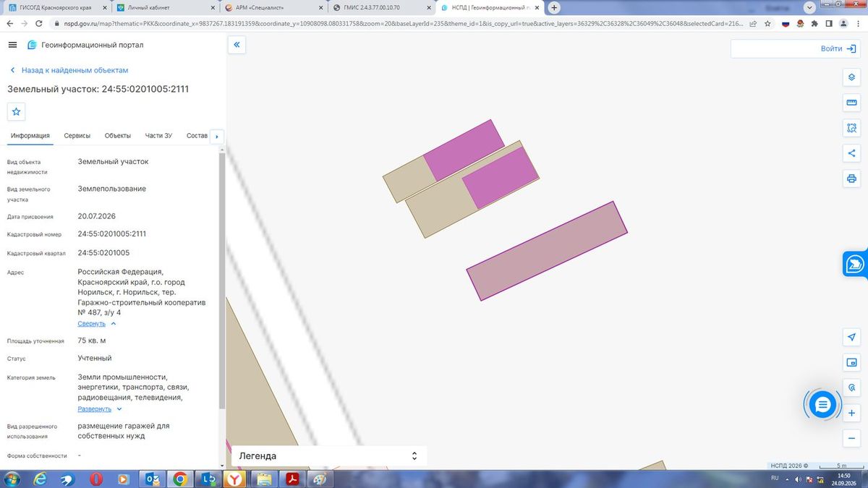Switch to the Объекты tab
The image size is (868, 488).
coord(118,136)
